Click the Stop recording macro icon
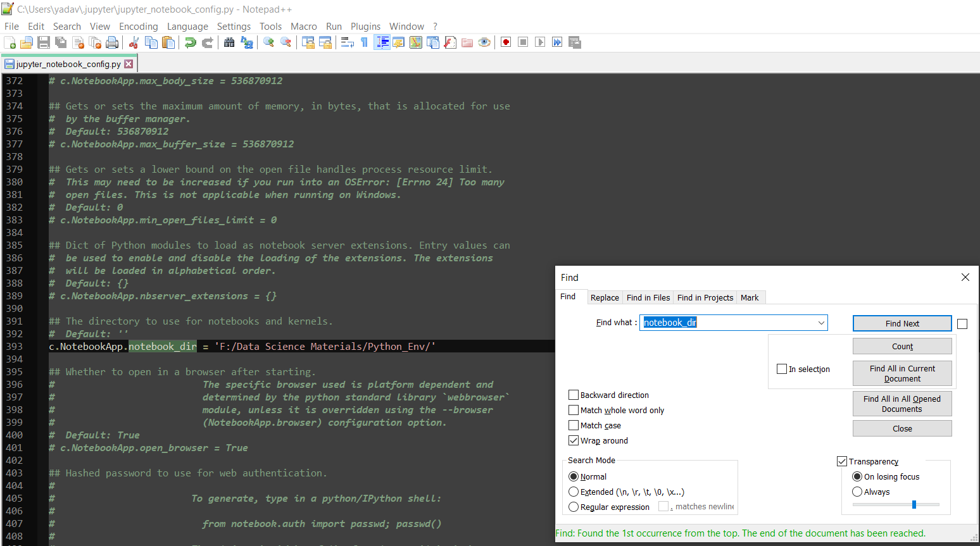 tap(523, 42)
